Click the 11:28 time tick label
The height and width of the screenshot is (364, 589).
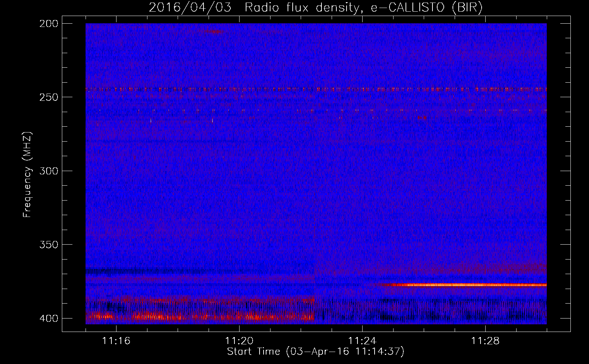tap(485, 341)
